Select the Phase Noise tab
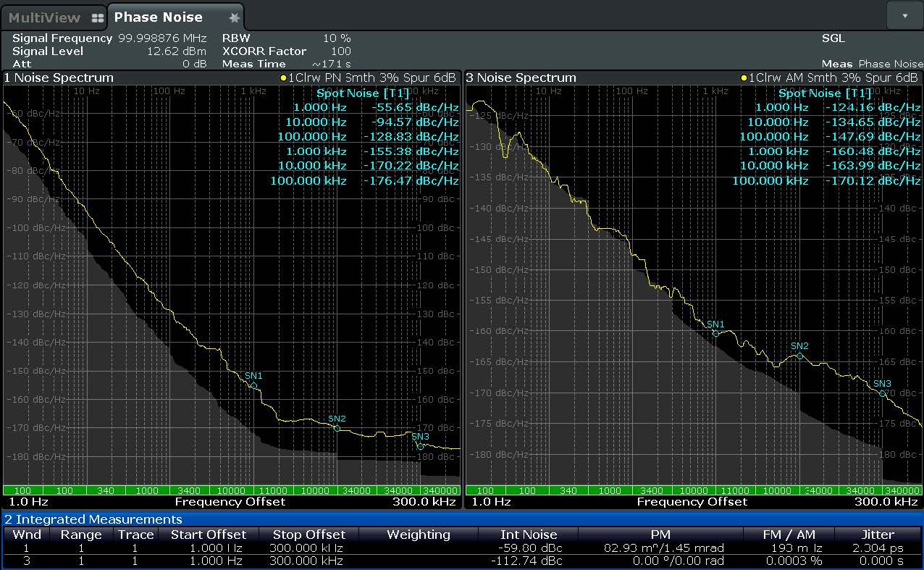 [159, 17]
